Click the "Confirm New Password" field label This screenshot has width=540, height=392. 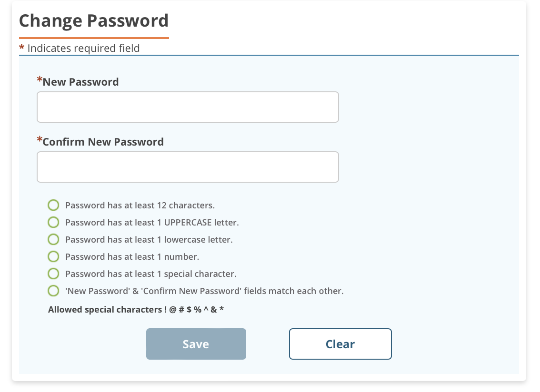(103, 142)
